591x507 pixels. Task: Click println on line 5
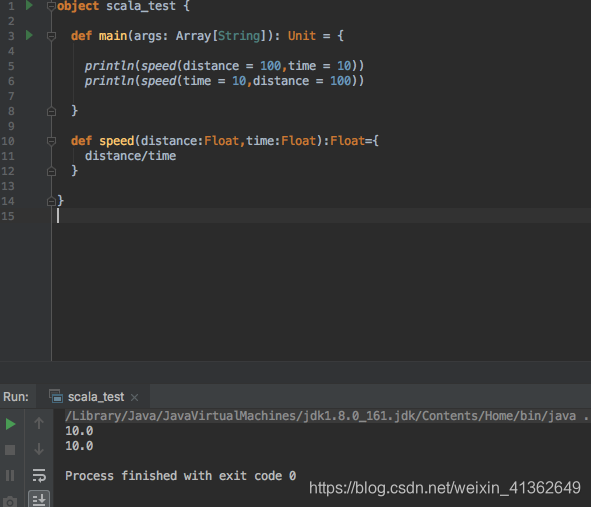click(x=109, y=66)
